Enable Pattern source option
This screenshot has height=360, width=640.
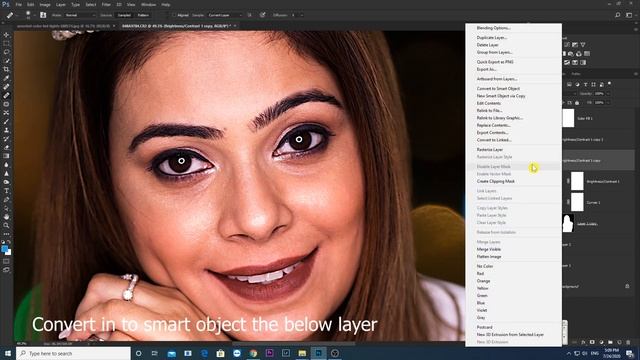pos(143,15)
